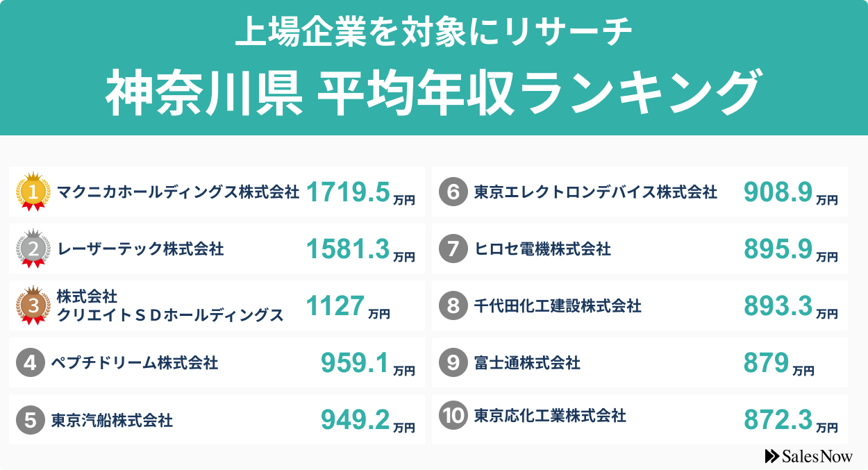This screenshot has height=470, width=868.
Task: Select レーザーテック株式会社 company name
Action: tap(140, 249)
